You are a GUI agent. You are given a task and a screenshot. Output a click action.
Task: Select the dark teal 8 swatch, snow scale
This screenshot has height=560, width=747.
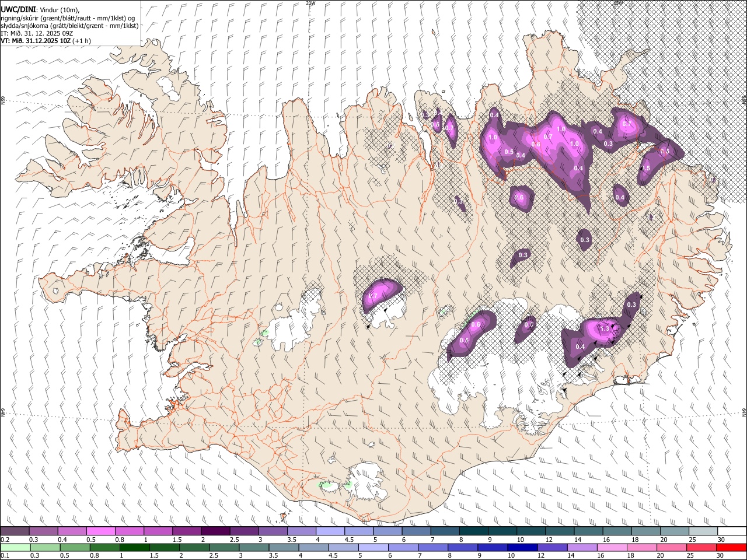click(x=473, y=531)
